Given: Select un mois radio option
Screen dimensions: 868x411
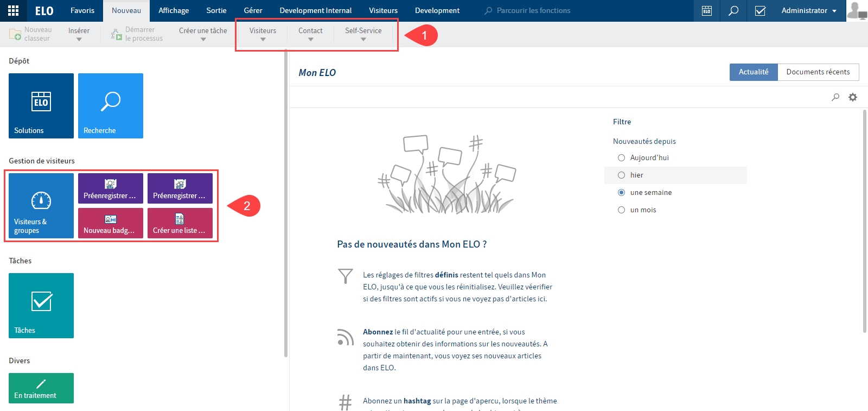Looking at the screenshot, I should [x=621, y=210].
